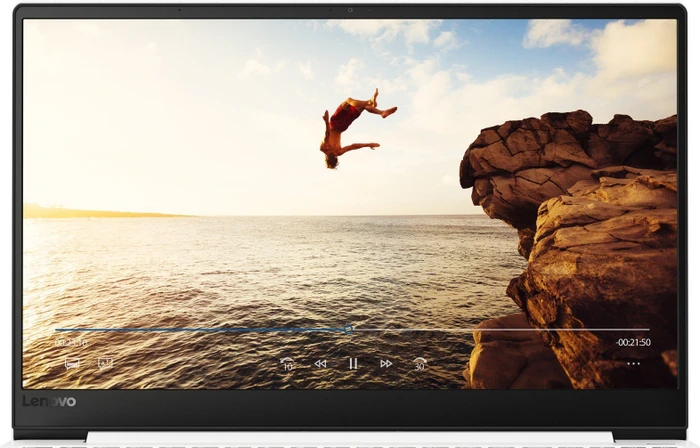Click the seek bar position handle
The height and width of the screenshot is (448, 700).
(x=348, y=330)
